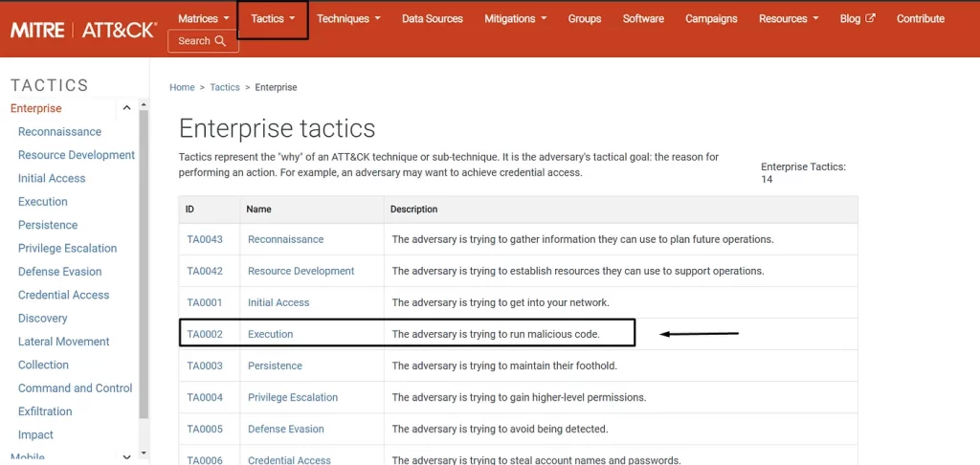The height and width of the screenshot is (465, 980).
Task: Open the TA0004 ID link
Action: pyautogui.click(x=205, y=397)
